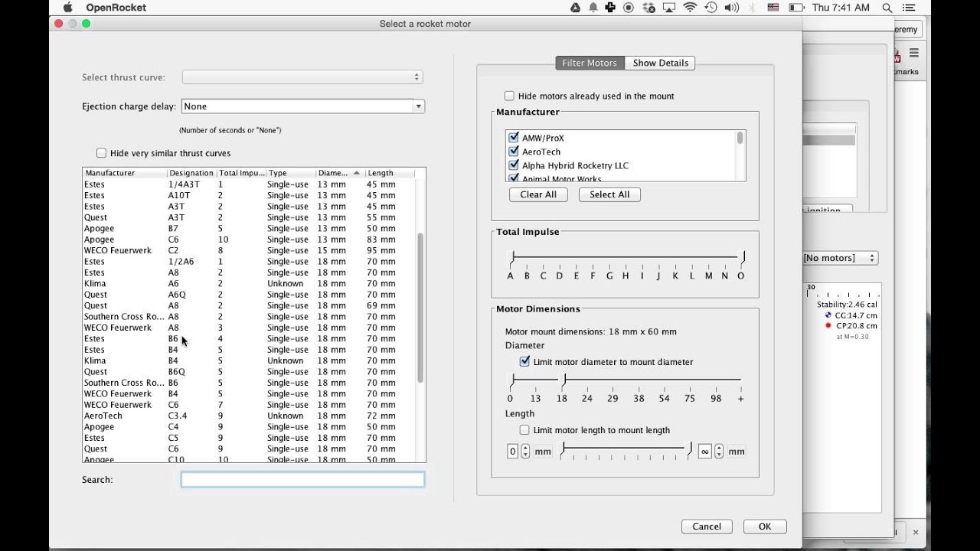Click the Bluetooth status icon
The height and width of the screenshot is (551, 980).
click(752, 8)
